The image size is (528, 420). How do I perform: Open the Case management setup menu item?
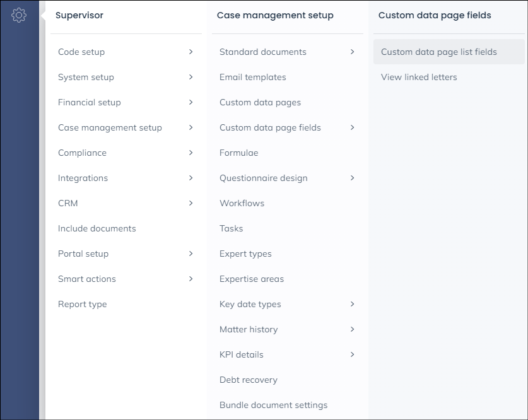(110, 127)
